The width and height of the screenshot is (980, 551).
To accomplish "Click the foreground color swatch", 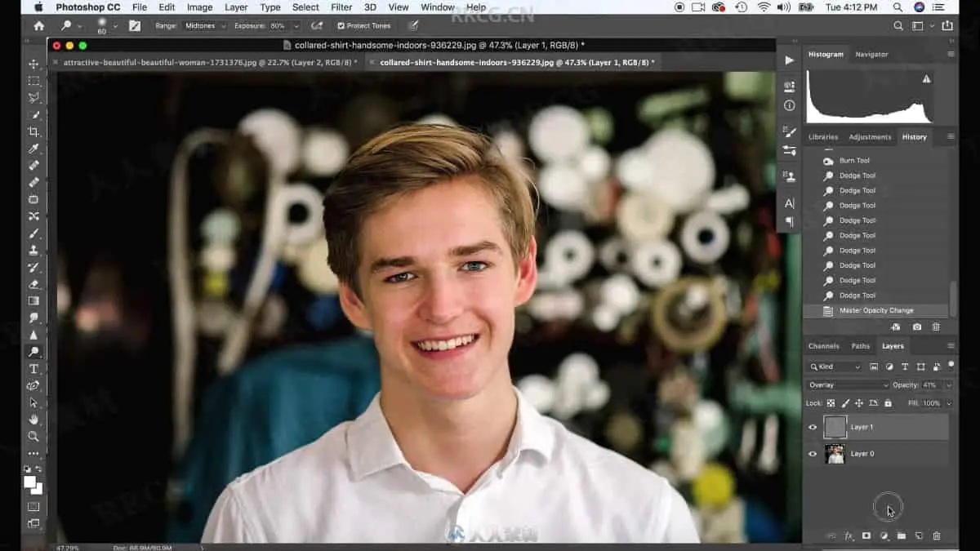I will [x=30, y=482].
